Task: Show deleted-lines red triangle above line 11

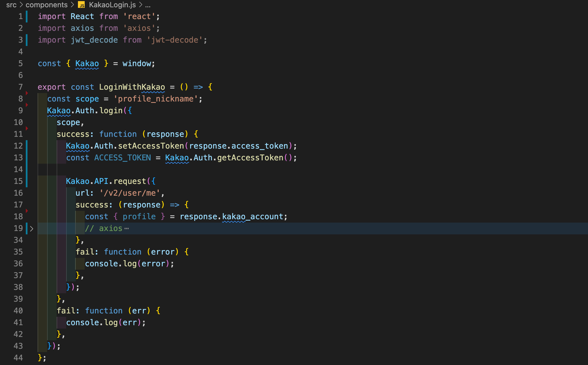Action: click(27, 128)
